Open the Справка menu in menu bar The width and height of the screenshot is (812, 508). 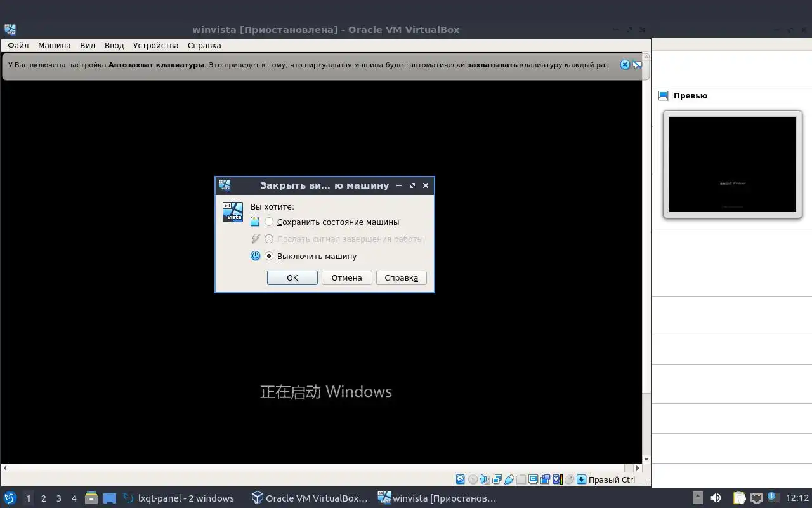[x=204, y=46]
